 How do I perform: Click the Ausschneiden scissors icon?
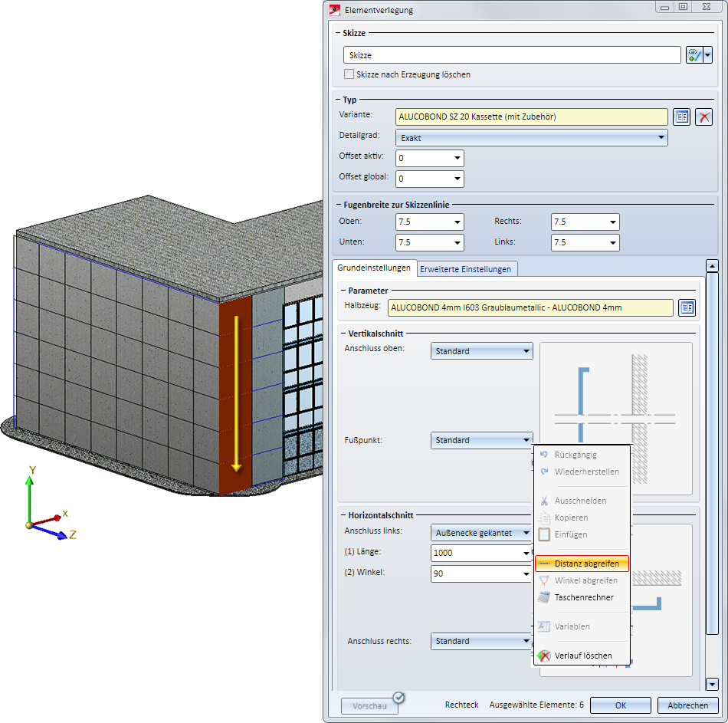coord(543,501)
